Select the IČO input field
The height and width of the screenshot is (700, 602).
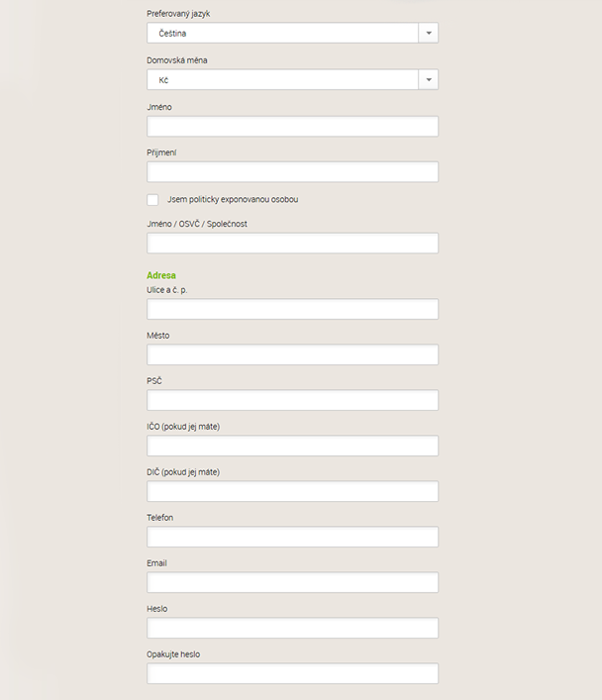click(x=292, y=446)
